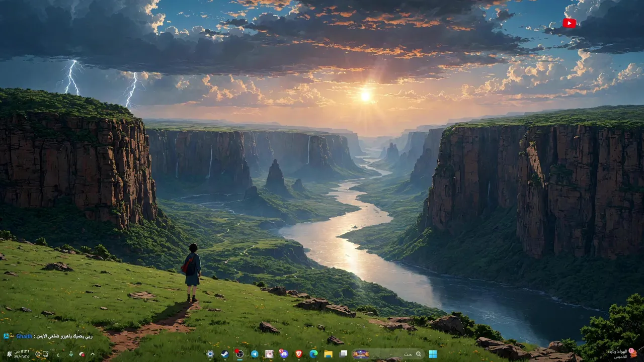This screenshot has height=362, width=644.
Task: Open the notifications bell icon
Action: (x=9, y=354)
